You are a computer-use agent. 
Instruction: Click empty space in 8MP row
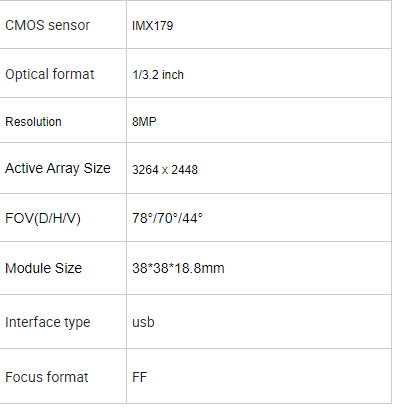pyautogui.click(x=273, y=121)
